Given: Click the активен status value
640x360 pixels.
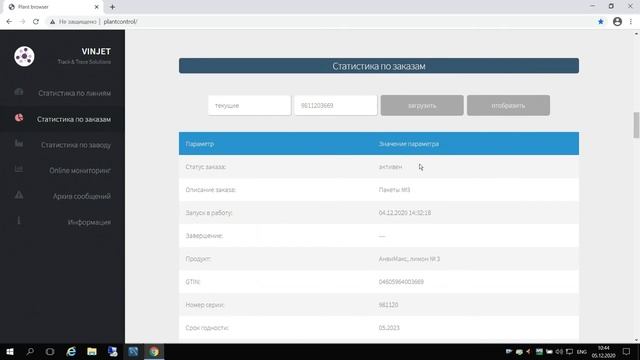Looking at the screenshot, I should (390, 167).
